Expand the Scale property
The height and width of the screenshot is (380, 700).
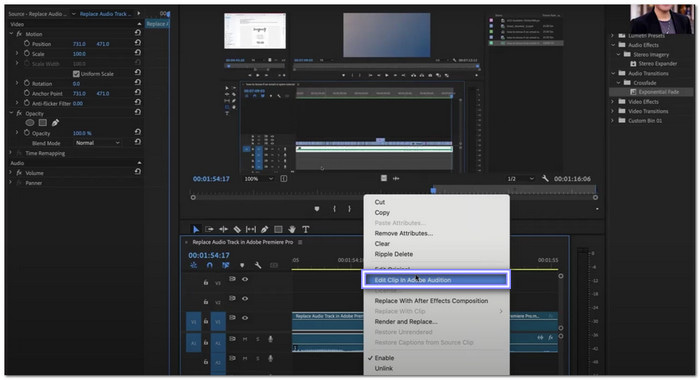tap(17, 54)
